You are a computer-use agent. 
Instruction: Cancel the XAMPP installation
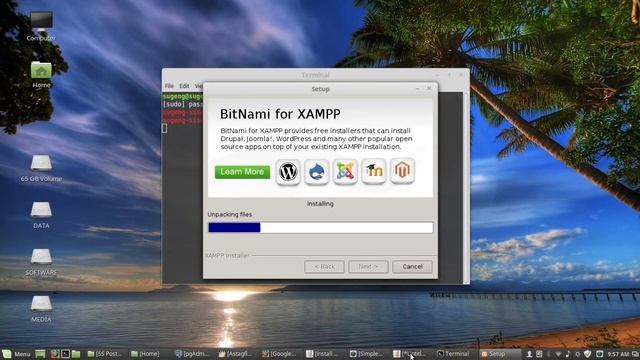[x=412, y=267]
